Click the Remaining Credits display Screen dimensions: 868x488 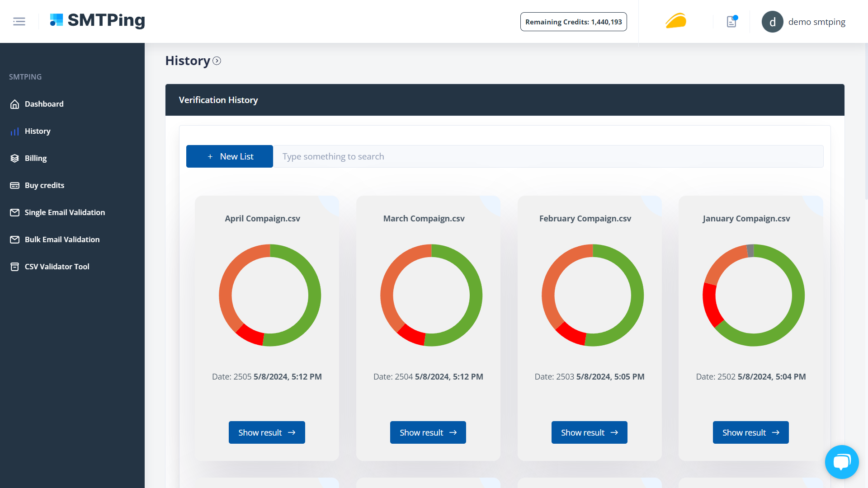[x=574, y=22]
